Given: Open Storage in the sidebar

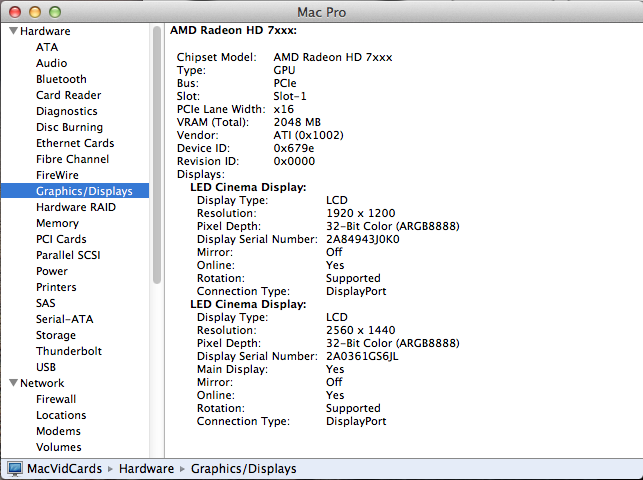Looking at the screenshot, I should pyautogui.click(x=56, y=335).
